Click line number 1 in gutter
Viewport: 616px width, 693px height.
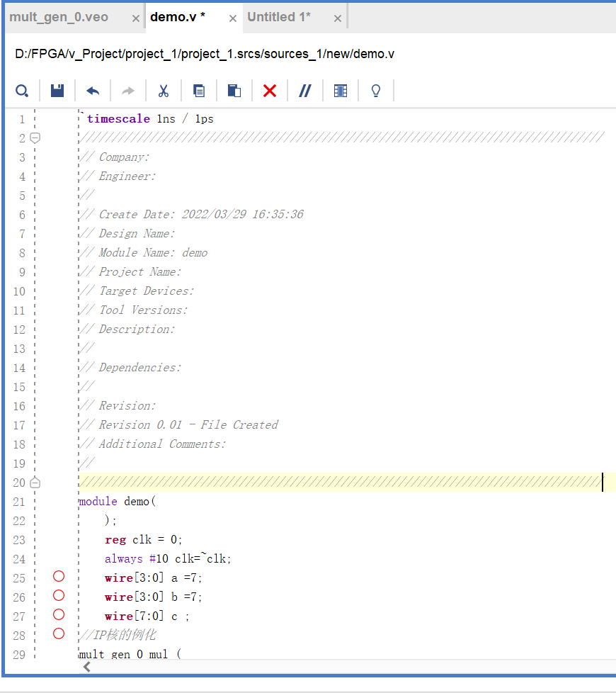22,119
